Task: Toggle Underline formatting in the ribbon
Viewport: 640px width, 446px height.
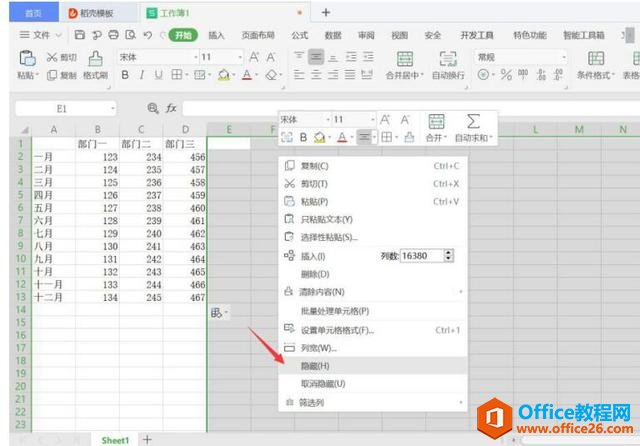Action: (x=158, y=75)
